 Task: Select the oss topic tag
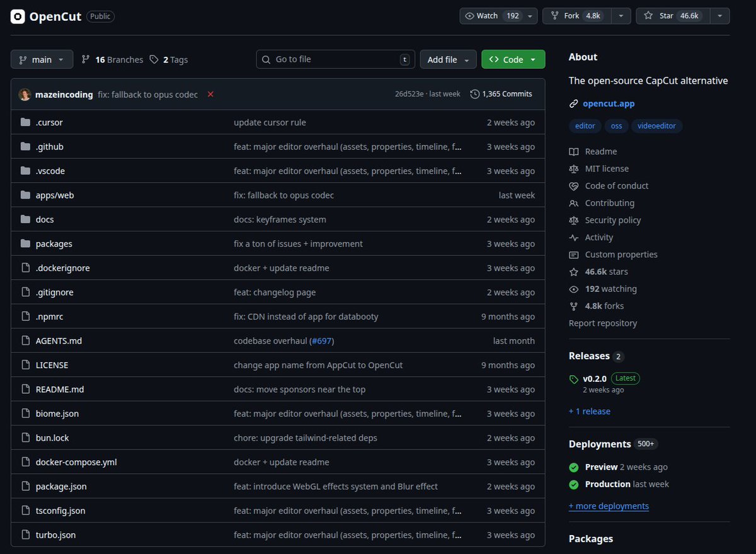(616, 126)
